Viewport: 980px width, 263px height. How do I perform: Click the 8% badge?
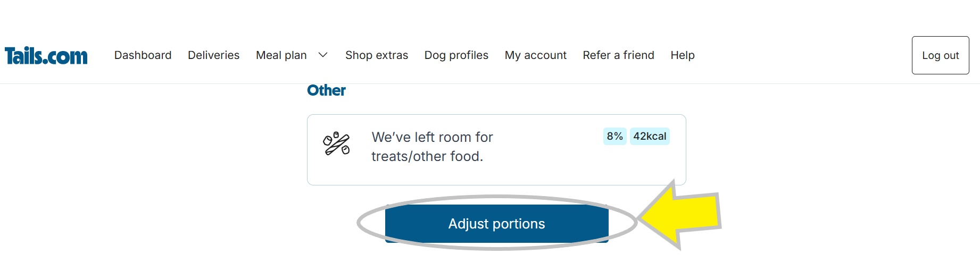coord(614,137)
